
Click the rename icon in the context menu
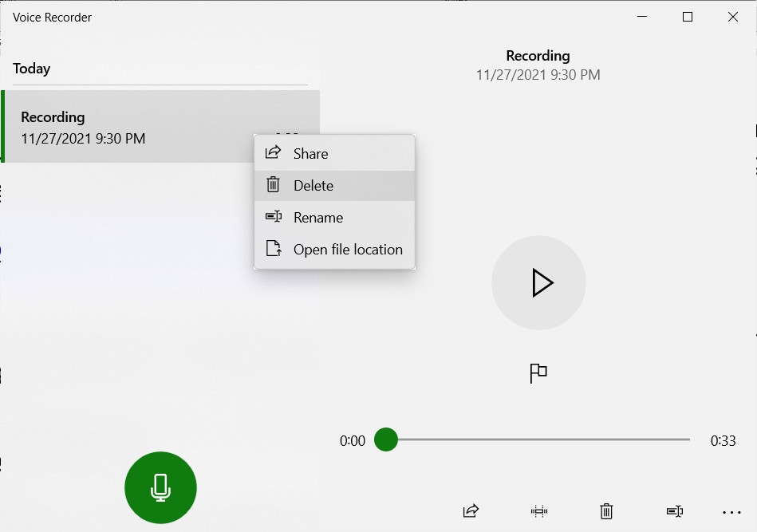click(274, 216)
